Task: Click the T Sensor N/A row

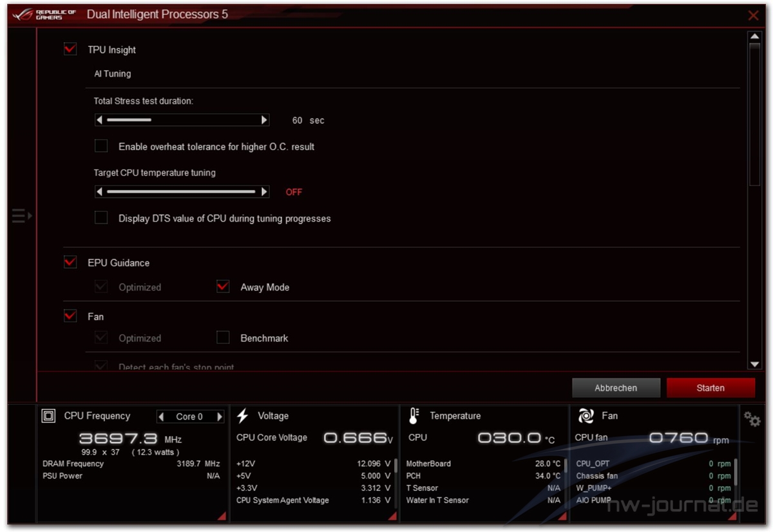Action: point(483,488)
